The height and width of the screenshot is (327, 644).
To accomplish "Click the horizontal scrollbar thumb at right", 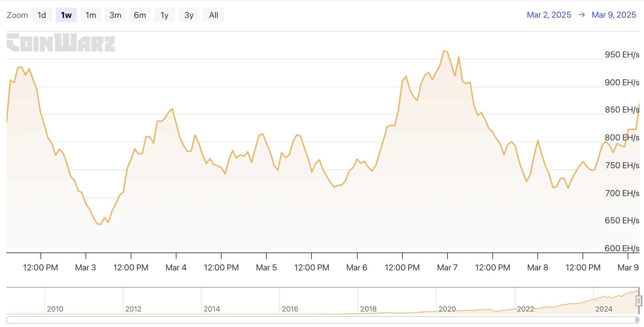I will click(x=637, y=320).
